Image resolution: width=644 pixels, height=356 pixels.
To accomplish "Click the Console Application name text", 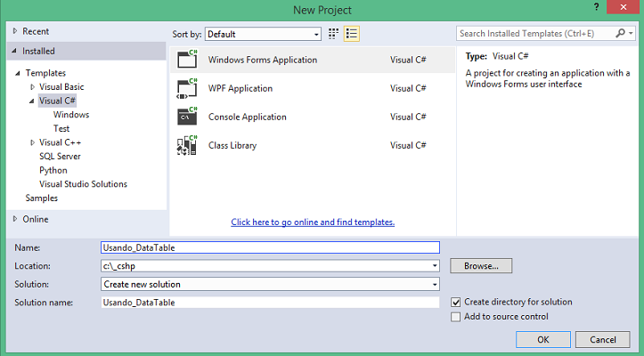I will (x=248, y=117).
